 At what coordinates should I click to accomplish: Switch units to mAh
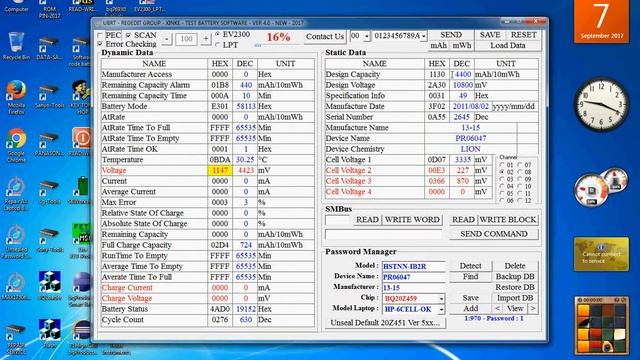[439, 46]
